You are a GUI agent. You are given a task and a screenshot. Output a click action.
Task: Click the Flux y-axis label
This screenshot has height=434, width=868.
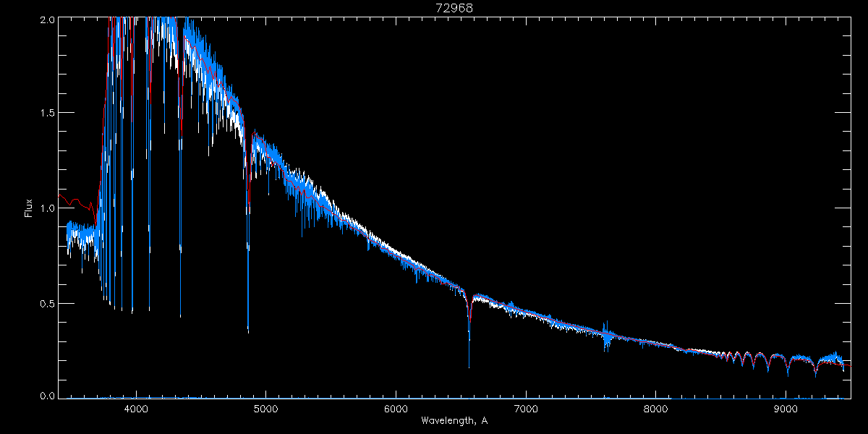click(x=29, y=208)
